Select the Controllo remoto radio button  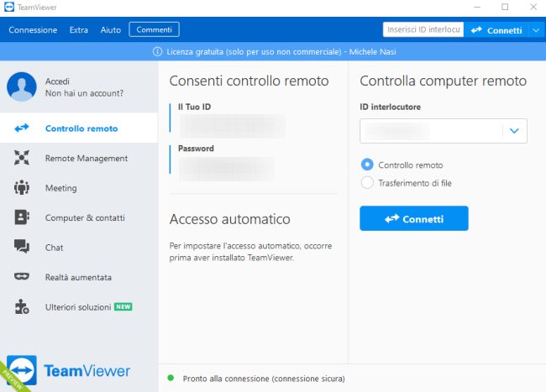click(x=367, y=165)
